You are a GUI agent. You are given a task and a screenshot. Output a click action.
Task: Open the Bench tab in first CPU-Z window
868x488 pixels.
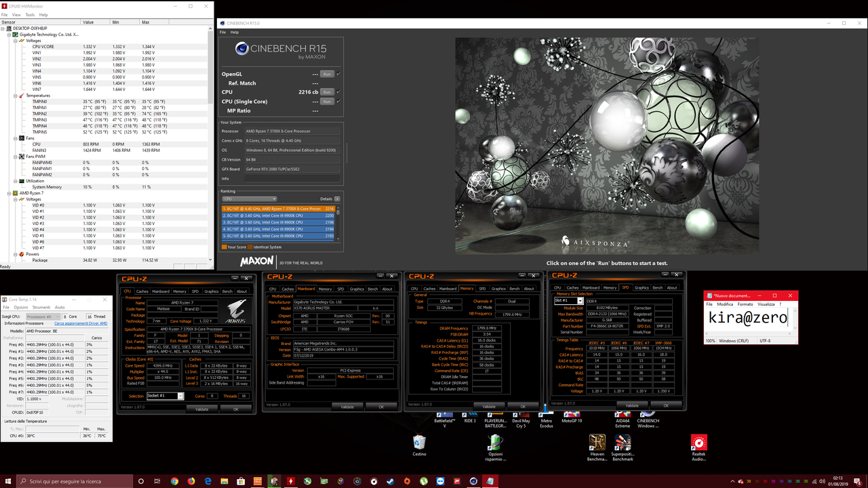click(x=226, y=291)
